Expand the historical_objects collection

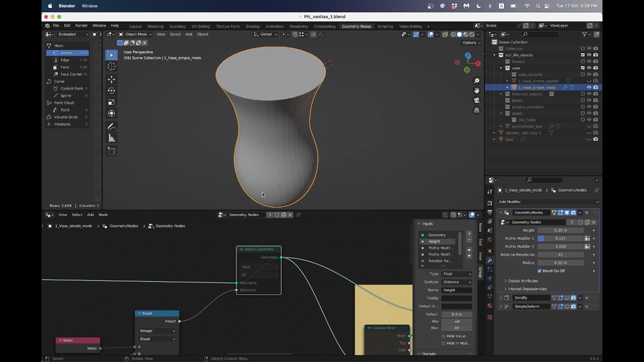(501, 94)
